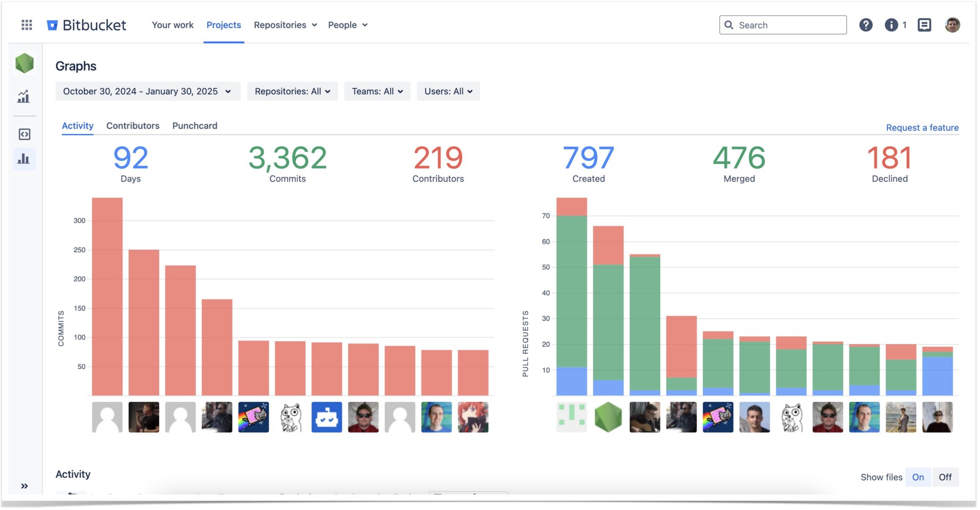
Task: Select the bar chart icon in sidebar
Action: pyautogui.click(x=24, y=160)
